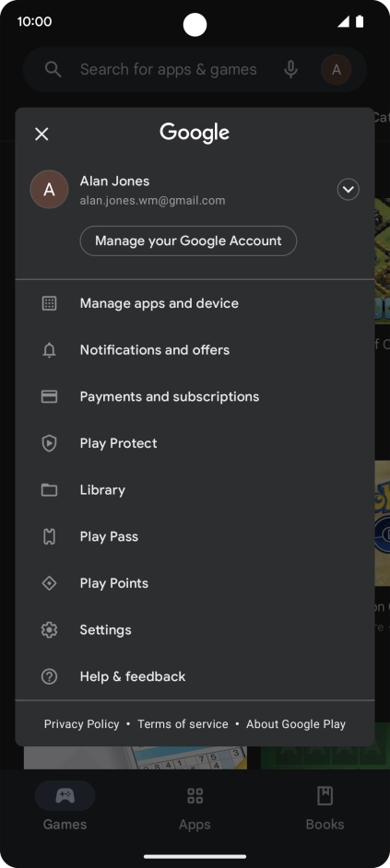Viewport: 390px width, 868px height.
Task: Expand the account switcher chevron
Action: pos(348,190)
